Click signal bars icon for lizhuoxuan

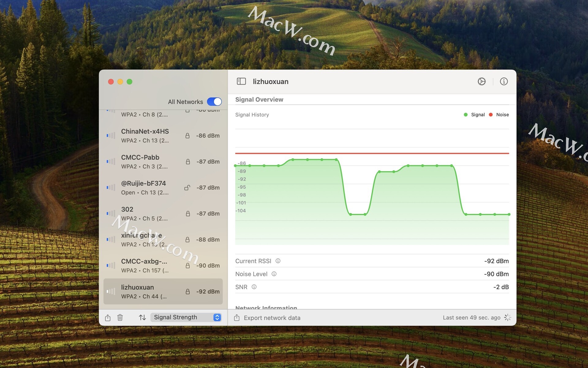pyautogui.click(x=111, y=291)
